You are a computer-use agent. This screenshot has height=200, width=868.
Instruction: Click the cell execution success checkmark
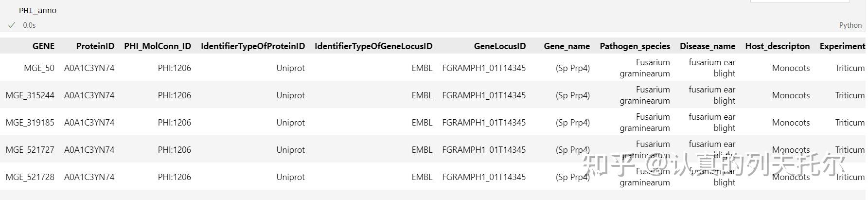(12, 25)
